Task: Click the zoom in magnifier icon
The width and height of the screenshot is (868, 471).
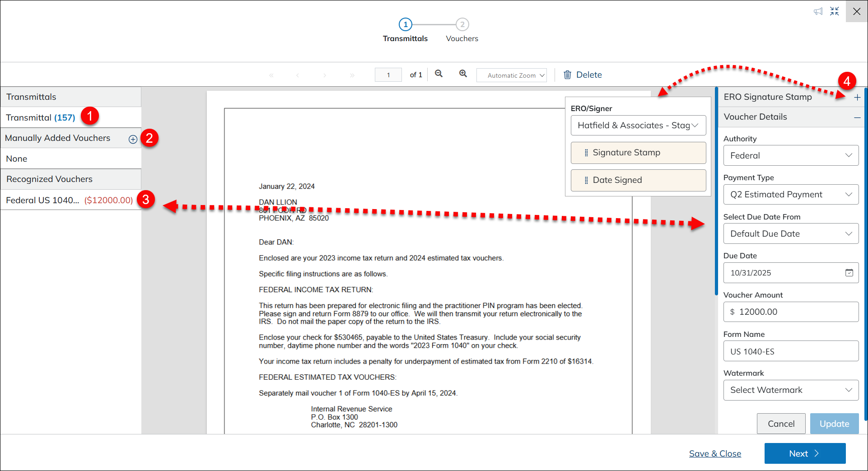Action: [463, 74]
